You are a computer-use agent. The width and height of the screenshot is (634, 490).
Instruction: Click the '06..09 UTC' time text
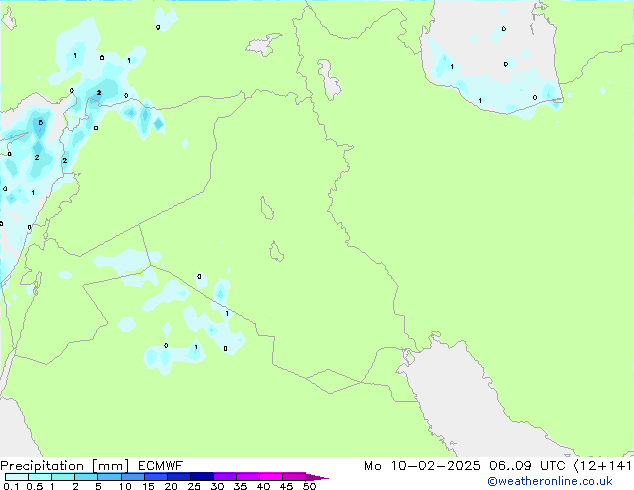[527, 466]
